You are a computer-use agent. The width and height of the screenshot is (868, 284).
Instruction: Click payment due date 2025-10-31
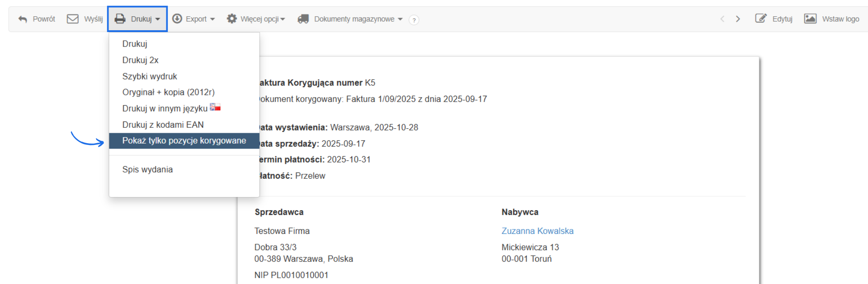[x=349, y=159]
